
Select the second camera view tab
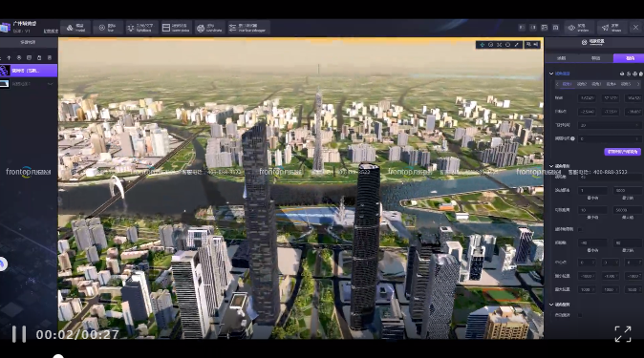click(582, 84)
